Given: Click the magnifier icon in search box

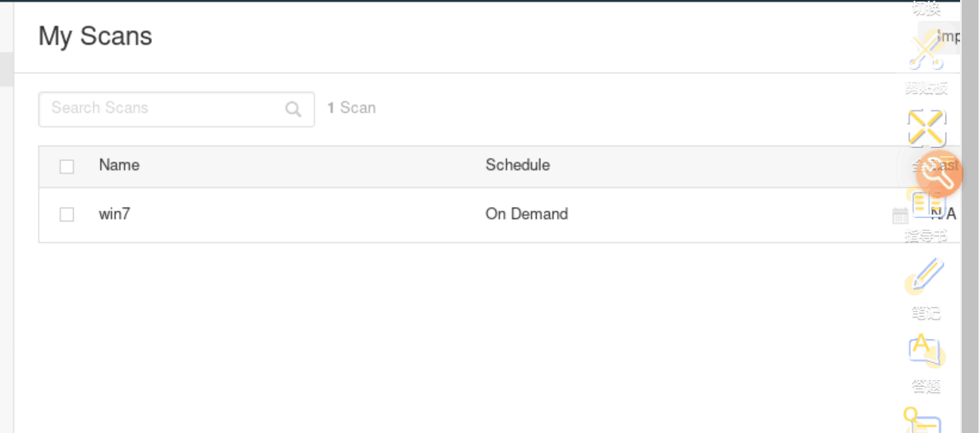Looking at the screenshot, I should tap(294, 110).
